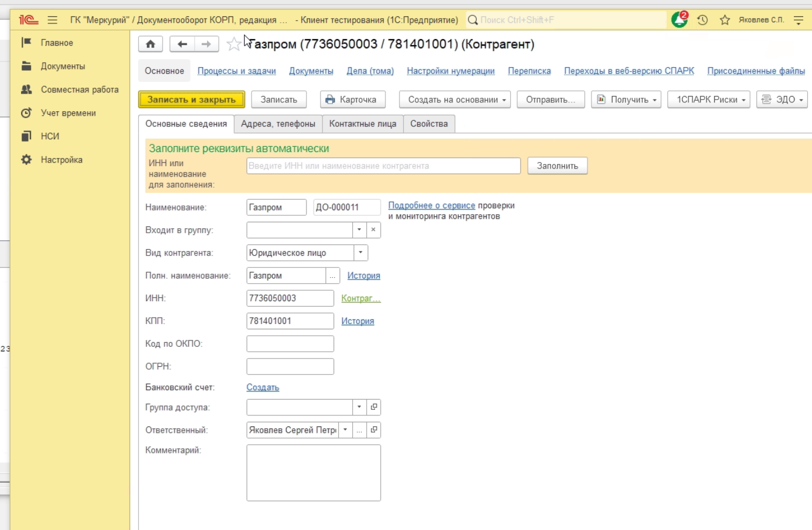Navigate forward with right arrow

pos(207,44)
